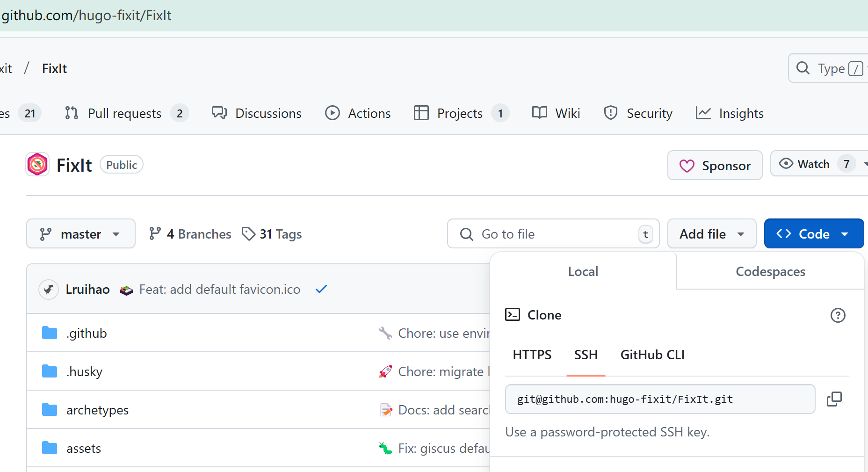Expand the Add file dropdown
868x472 pixels.
(712, 233)
